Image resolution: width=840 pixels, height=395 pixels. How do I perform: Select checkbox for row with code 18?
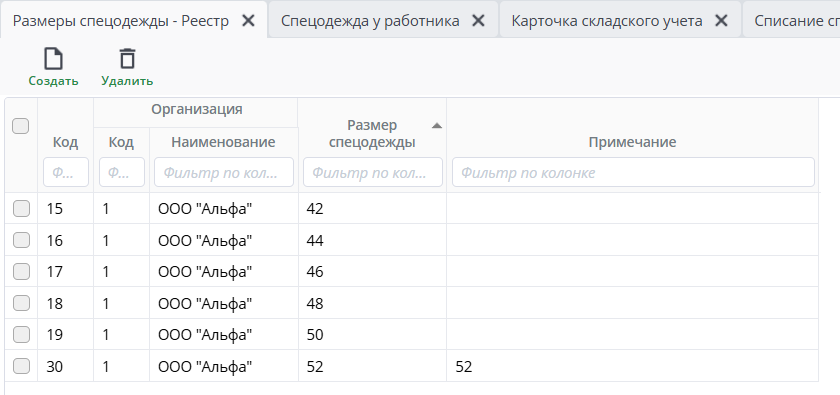click(21, 303)
